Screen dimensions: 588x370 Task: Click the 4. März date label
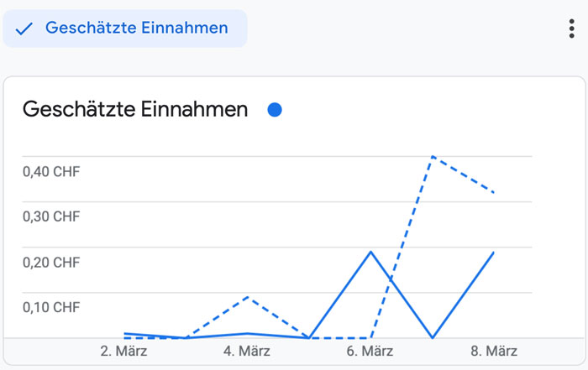(x=247, y=351)
